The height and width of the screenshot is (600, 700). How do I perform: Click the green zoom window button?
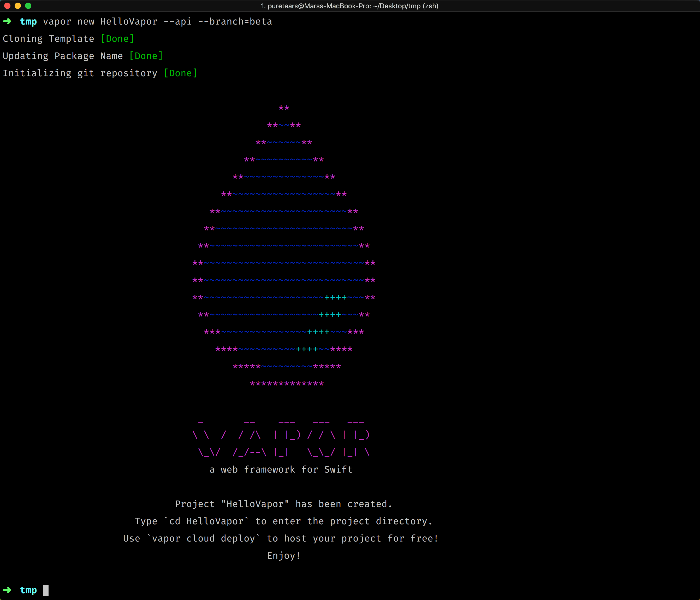tap(28, 6)
